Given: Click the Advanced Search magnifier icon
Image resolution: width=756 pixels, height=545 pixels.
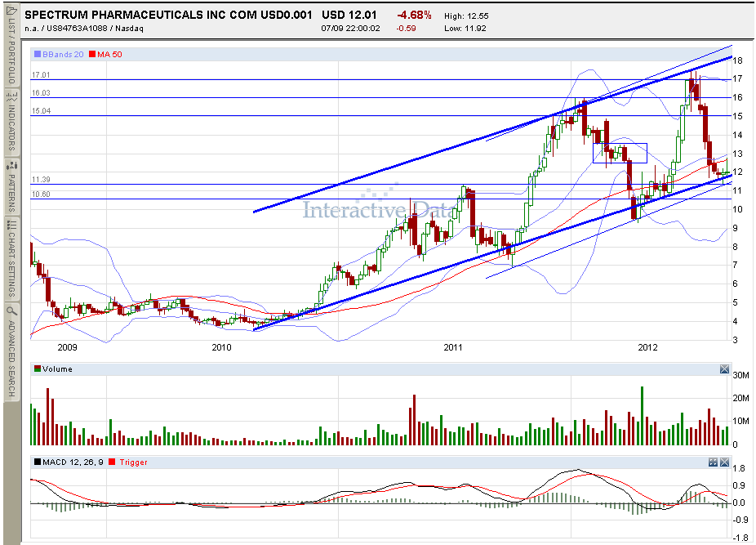Looking at the screenshot, I should (11, 310).
